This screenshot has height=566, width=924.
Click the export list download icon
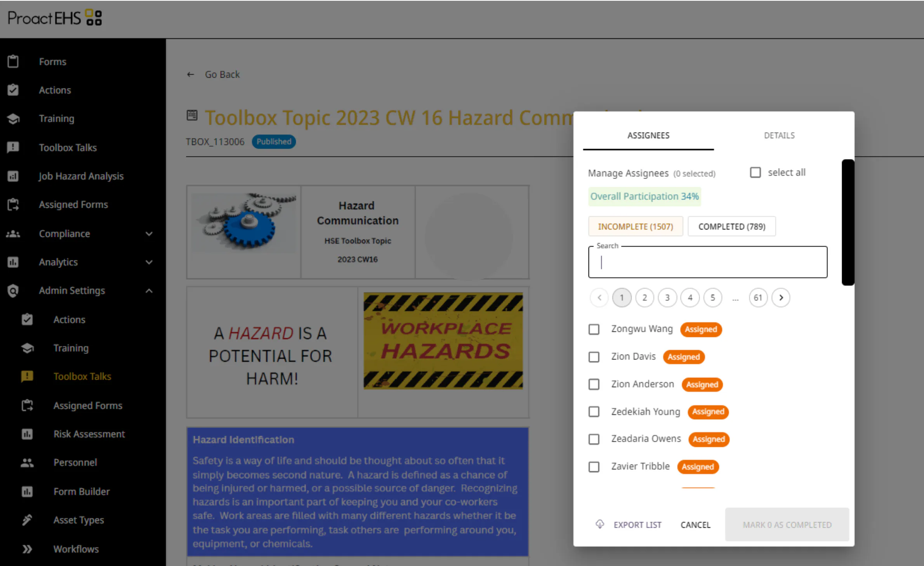(x=600, y=524)
